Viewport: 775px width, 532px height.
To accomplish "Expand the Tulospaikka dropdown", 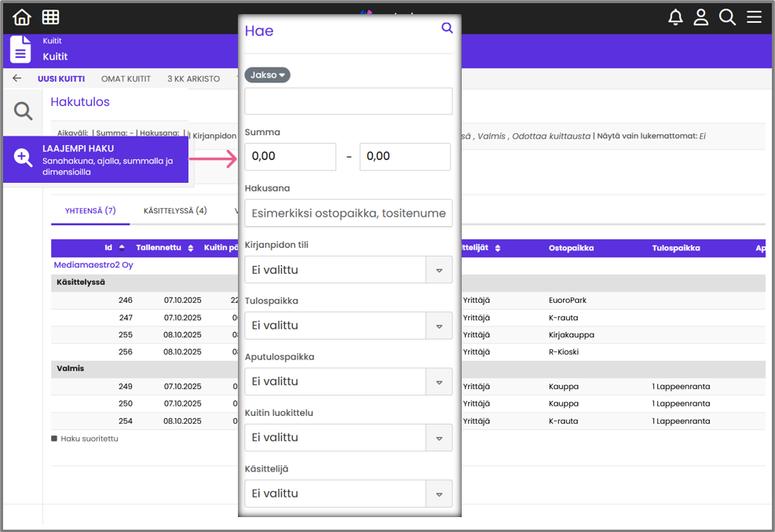I will (x=349, y=326).
